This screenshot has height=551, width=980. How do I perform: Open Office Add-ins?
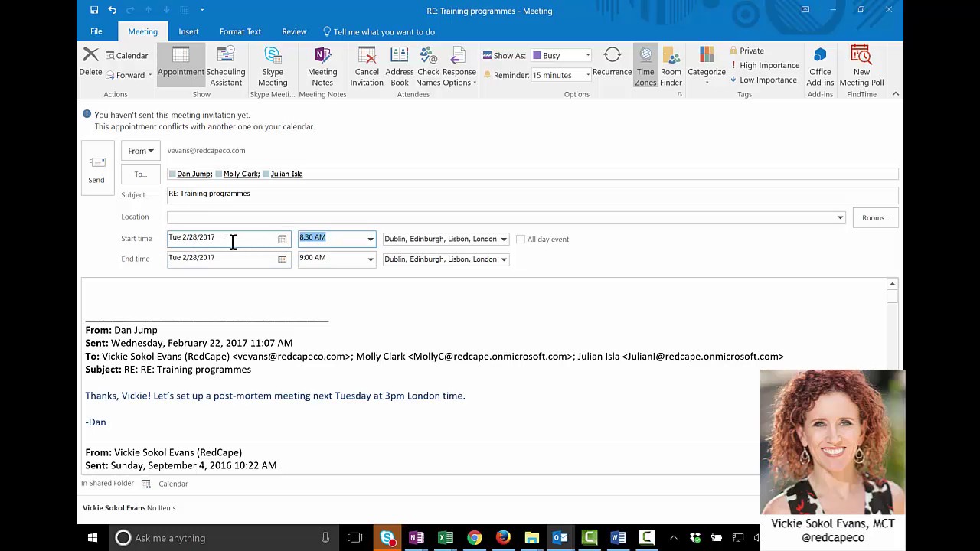click(820, 67)
